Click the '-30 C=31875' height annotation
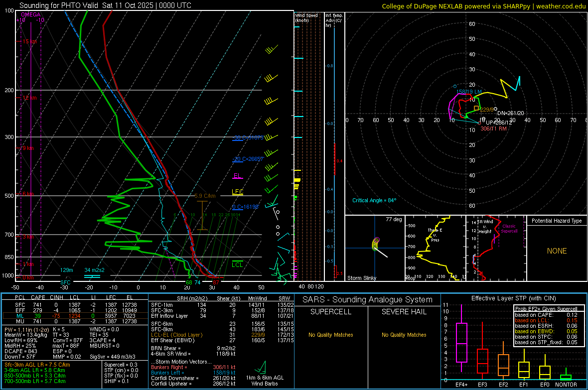 pyautogui.click(x=249, y=137)
